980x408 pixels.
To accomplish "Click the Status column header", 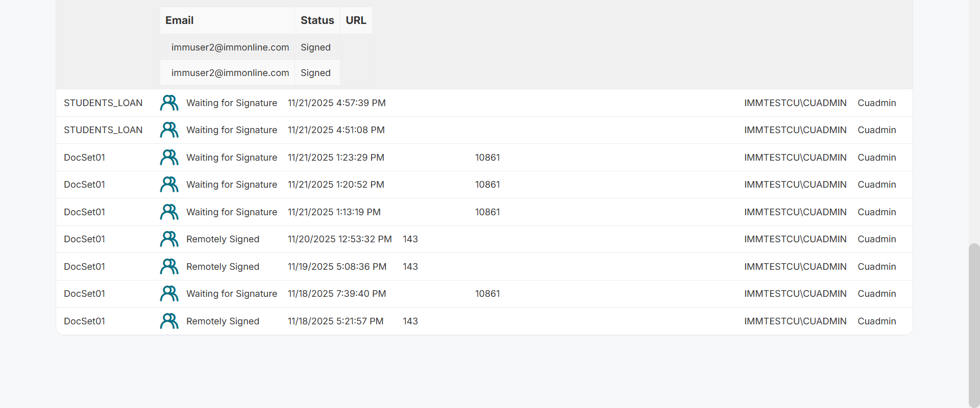I will coord(317,20).
